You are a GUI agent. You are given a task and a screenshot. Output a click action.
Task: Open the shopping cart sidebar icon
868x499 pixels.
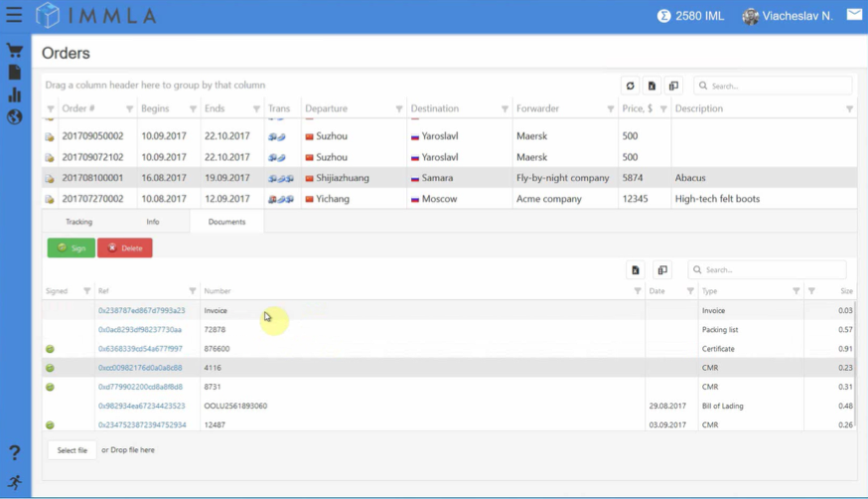[x=14, y=51]
